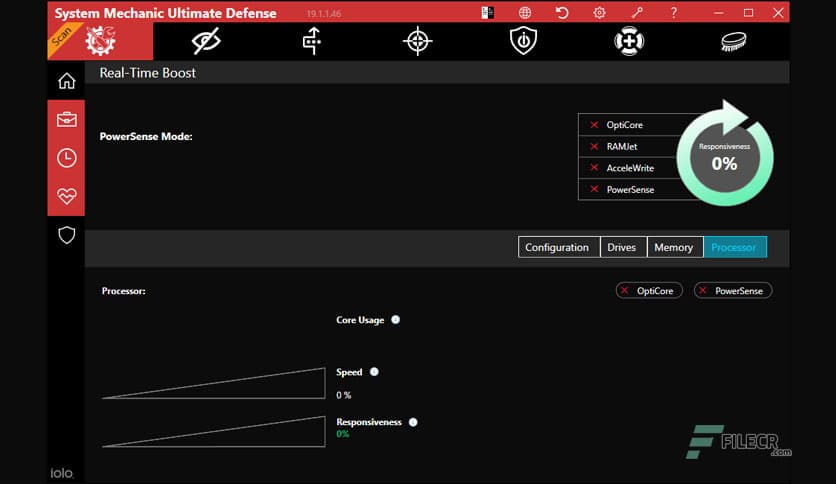Screen dimensions: 836x484
Task: Minimize the System Mechanic window
Action: point(719,12)
